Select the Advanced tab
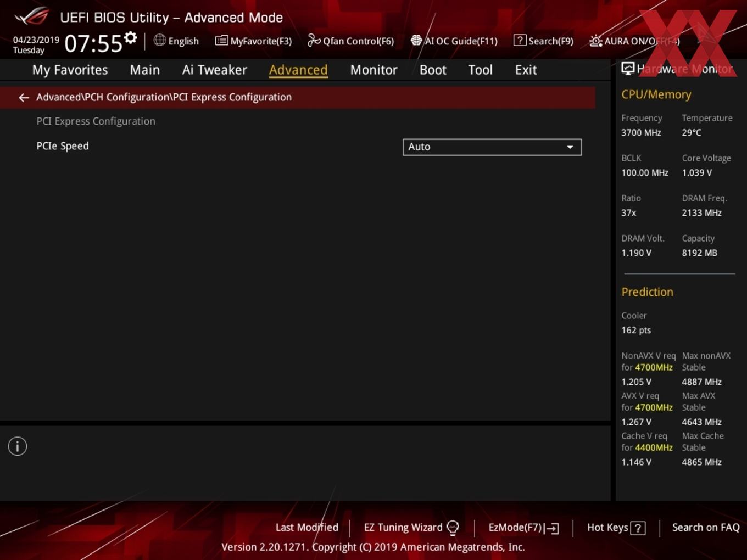The height and width of the screenshot is (560, 747). point(298,70)
